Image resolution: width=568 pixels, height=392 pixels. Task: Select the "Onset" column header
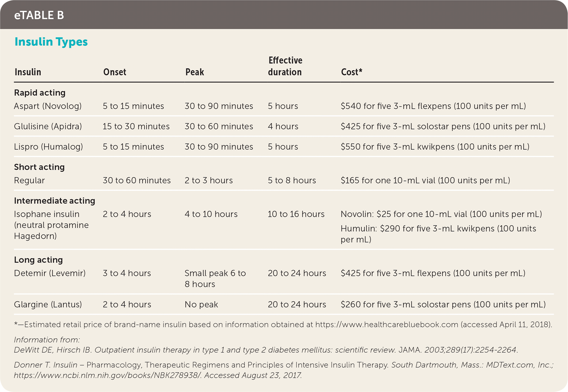click(115, 72)
